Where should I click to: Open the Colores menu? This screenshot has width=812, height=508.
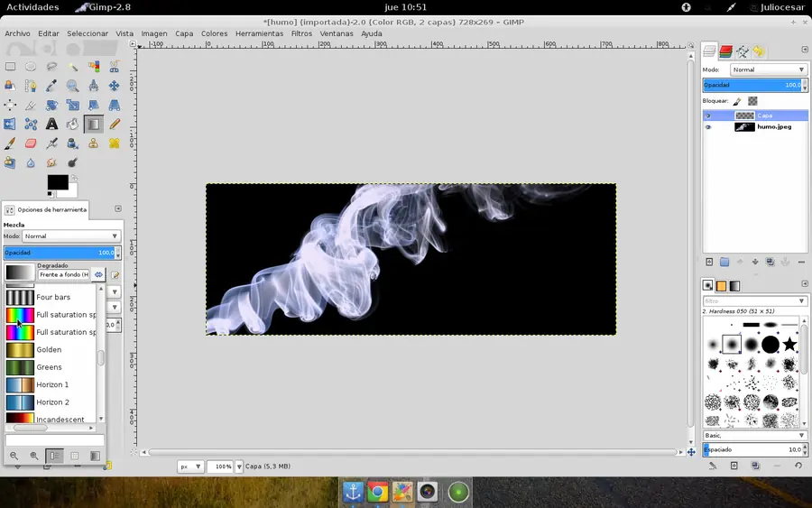(x=214, y=33)
